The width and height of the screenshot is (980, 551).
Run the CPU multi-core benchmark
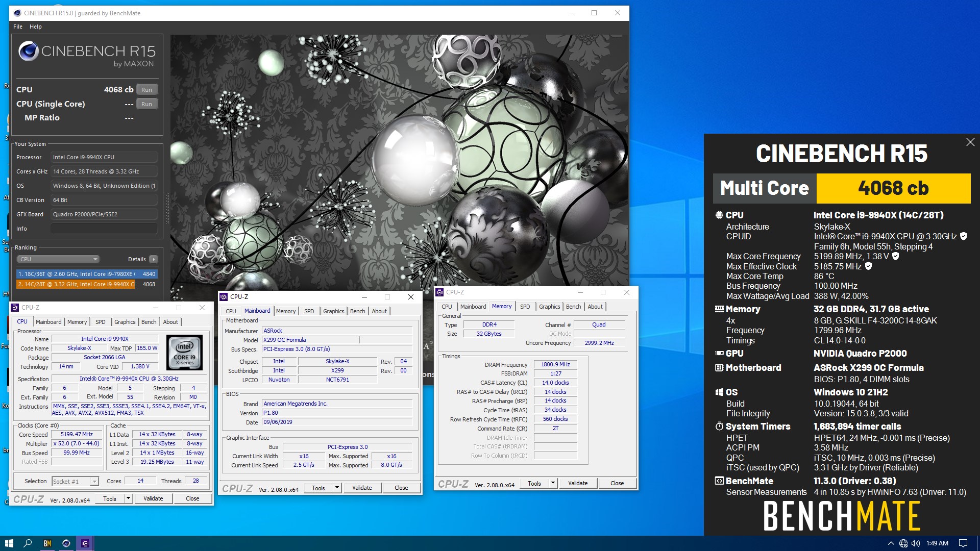click(147, 89)
